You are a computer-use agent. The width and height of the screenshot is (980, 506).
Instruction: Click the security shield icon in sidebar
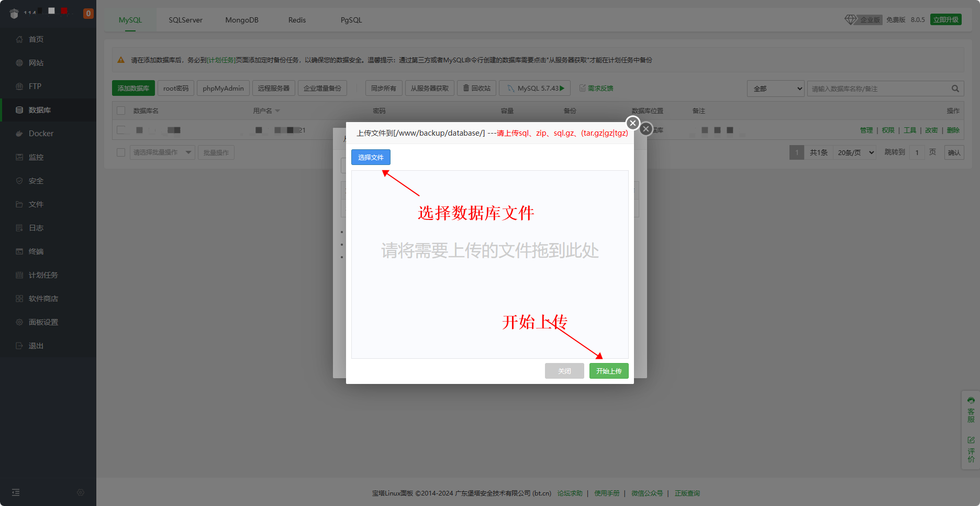pos(19,181)
